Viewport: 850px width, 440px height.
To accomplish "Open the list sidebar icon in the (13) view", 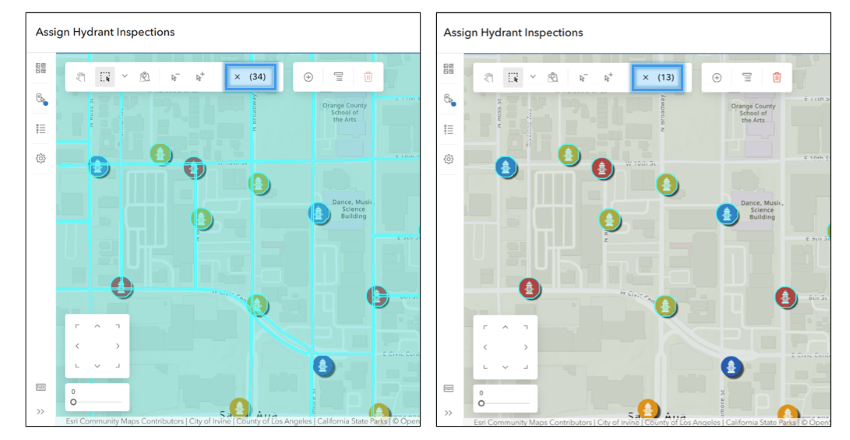I will coord(448,129).
